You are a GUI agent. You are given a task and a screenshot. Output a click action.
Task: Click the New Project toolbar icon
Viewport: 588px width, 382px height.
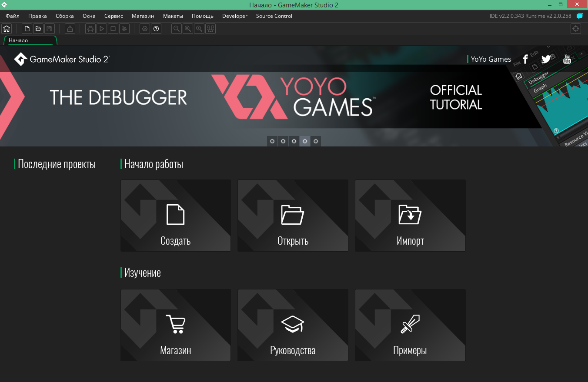[27, 29]
